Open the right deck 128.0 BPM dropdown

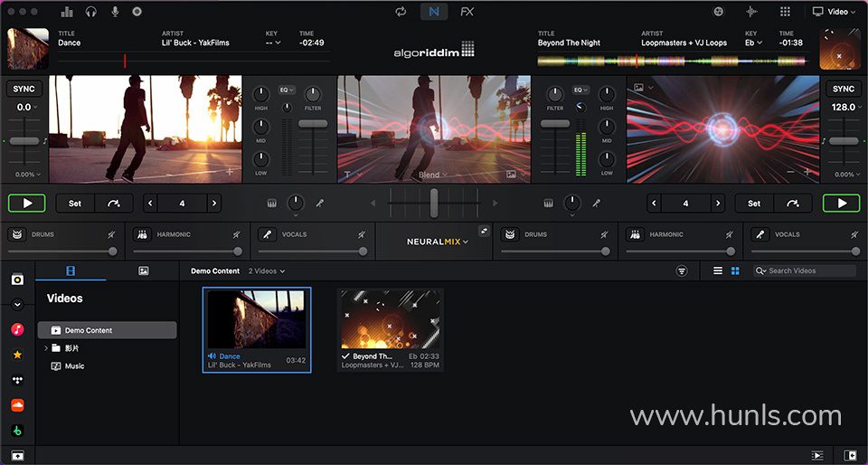coord(847,108)
